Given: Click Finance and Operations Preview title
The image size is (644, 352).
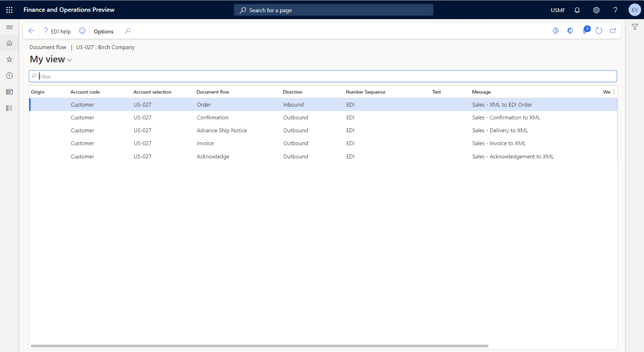Looking at the screenshot, I should pyautogui.click(x=69, y=10).
